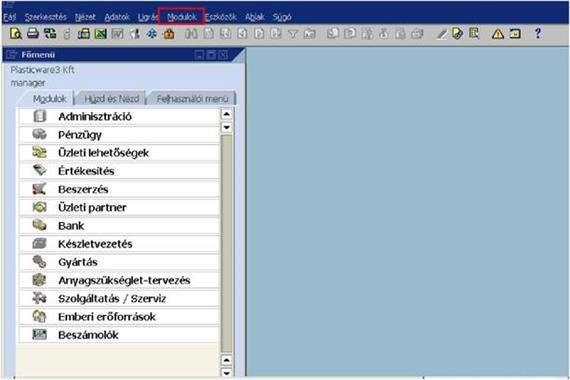Click the blue question mark help icon
Screen dimensions: 570x380
pyautogui.click(x=538, y=33)
